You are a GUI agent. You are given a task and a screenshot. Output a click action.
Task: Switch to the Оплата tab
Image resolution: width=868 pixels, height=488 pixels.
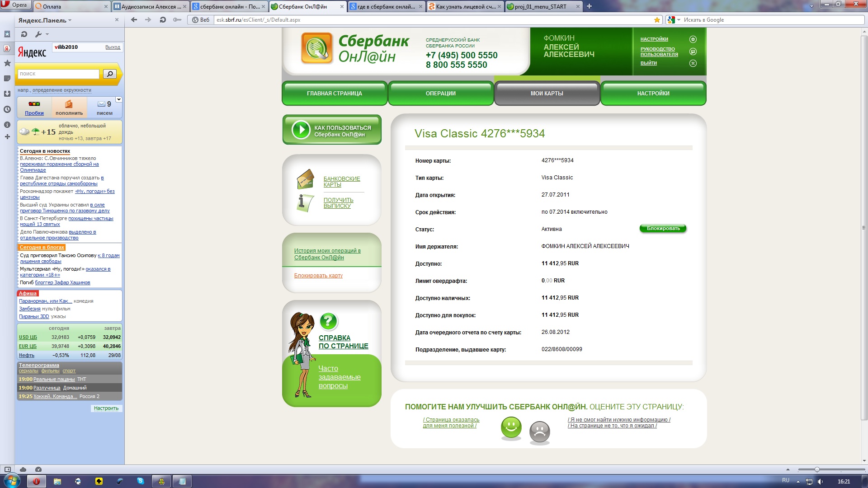click(x=71, y=6)
